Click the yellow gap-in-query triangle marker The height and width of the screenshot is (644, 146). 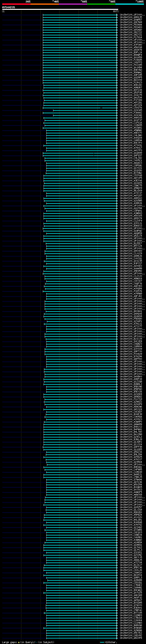pos(19,642)
